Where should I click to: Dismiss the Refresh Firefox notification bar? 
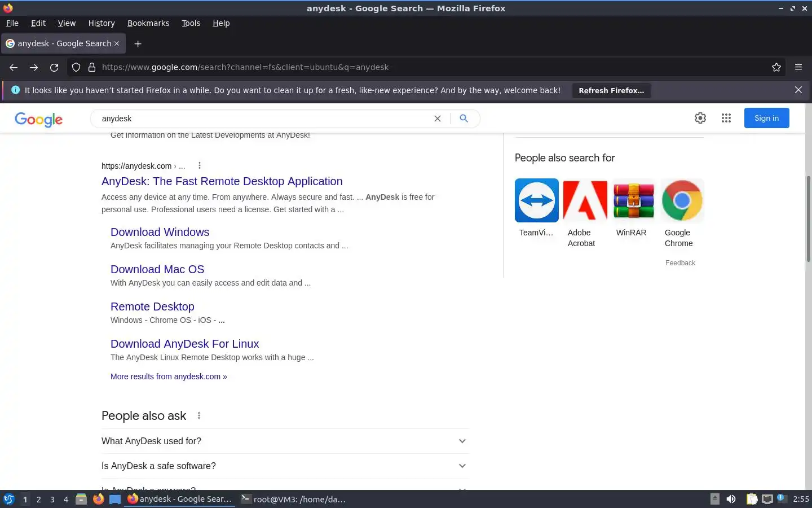tap(798, 90)
